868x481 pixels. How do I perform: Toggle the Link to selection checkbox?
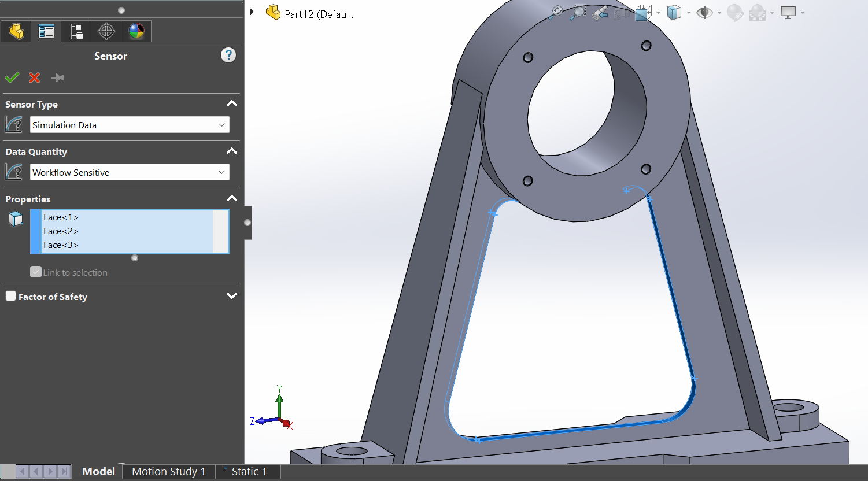coord(36,272)
